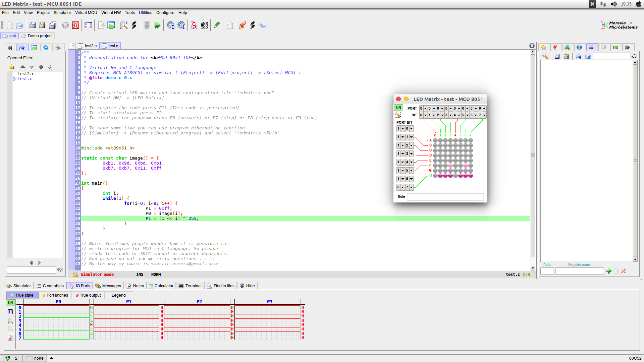Click the magnifier find icon in main toolbar
The image size is (644, 362).
123,25
